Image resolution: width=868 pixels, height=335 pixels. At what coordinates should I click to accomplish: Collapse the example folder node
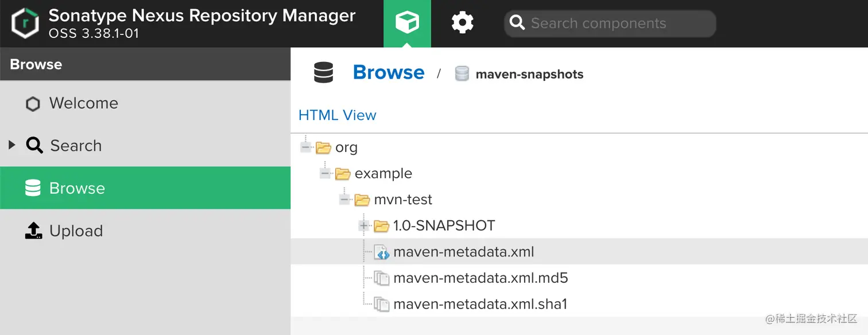tap(325, 173)
